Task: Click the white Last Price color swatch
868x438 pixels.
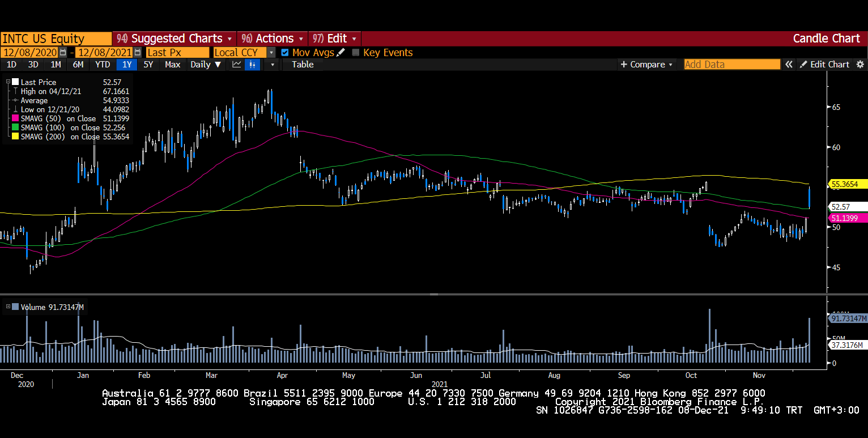Action: pos(16,82)
